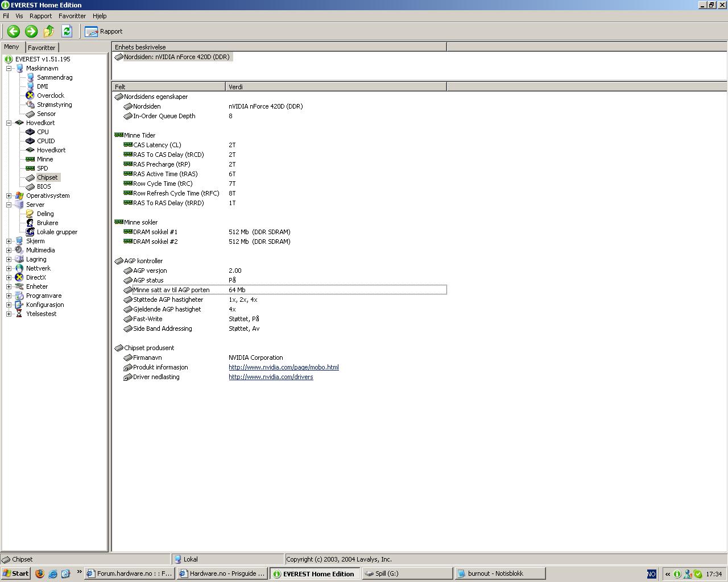Click the Overclock tree icon
Image resolution: width=728 pixels, height=582 pixels.
[30, 95]
